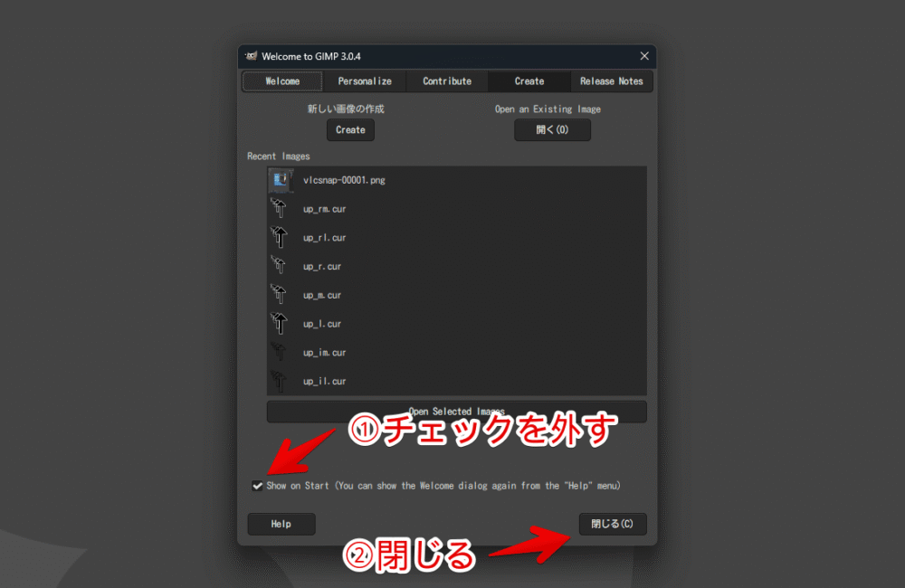The image size is (905, 588).
Task: Select the vlcsnap-00001.png image thumbnail
Action: tap(281, 179)
